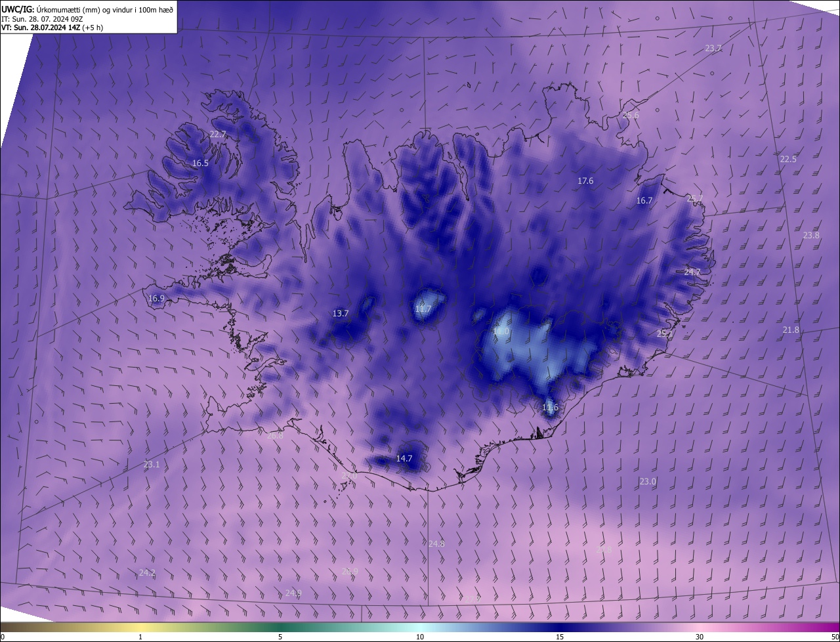The width and height of the screenshot is (840, 642).
Task: Click the 25.7 value label
Action: pyautogui.click(x=694, y=198)
